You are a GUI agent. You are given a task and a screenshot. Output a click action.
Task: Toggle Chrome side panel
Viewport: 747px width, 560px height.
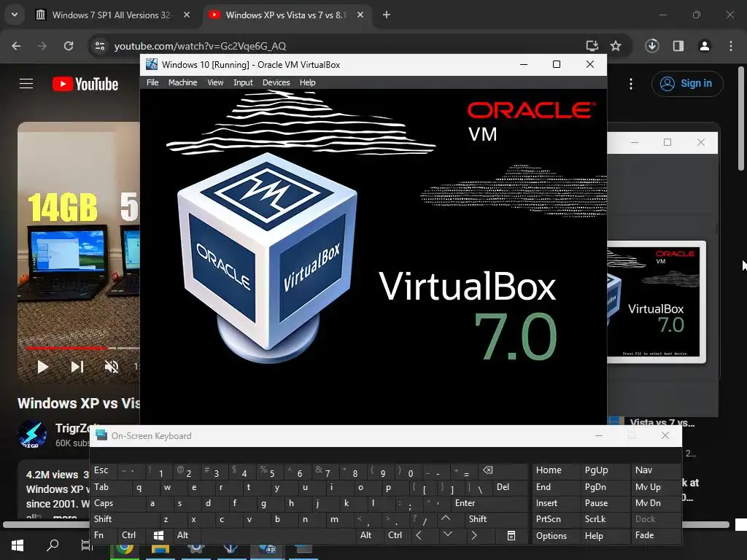(678, 46)
